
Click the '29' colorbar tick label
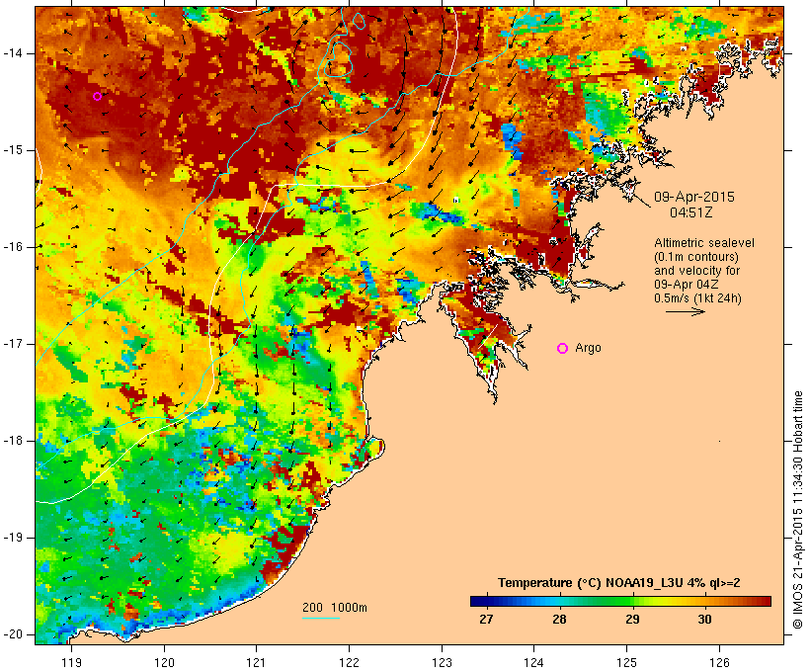coord(632,619)
